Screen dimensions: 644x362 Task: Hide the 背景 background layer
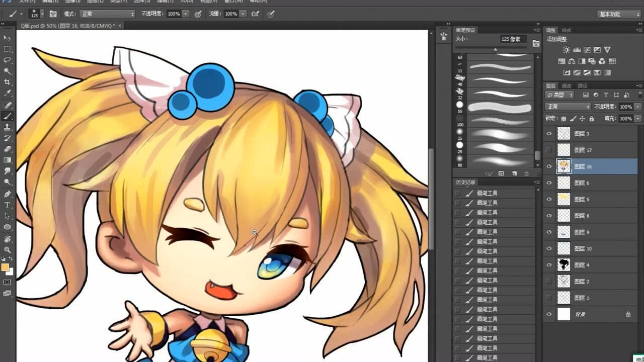[x=549, y=314]
